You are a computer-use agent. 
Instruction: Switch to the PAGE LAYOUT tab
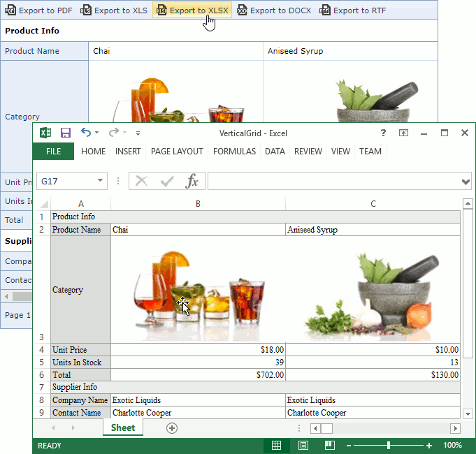pyautogui.click(x=177, y=152)
